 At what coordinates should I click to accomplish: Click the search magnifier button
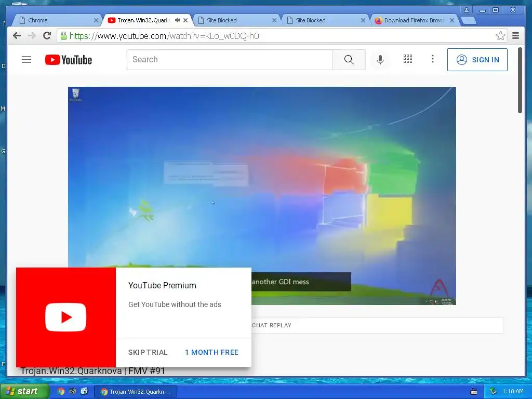349,60
